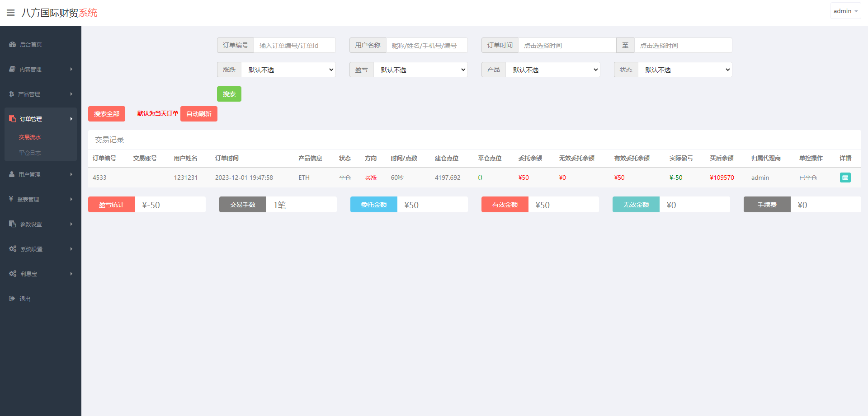868x416 pixels.
Task: Click the green 搜索 button
Action: point(229,94)
